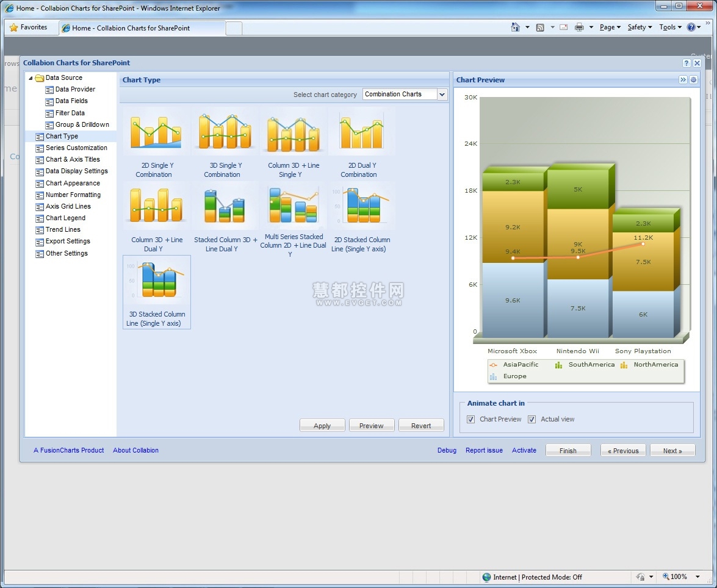
Task: Toggle the Actual view animation checkbox
Action: click(532, 419)
